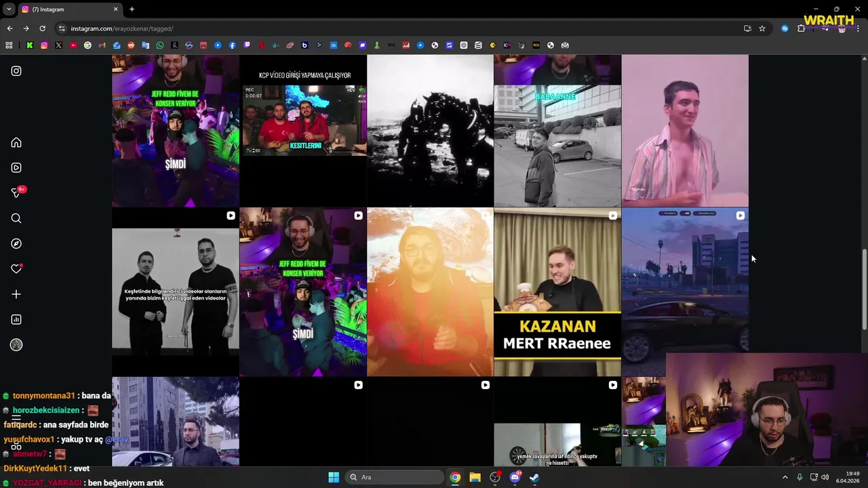Image resolution: width=868 pixels, height=488 pixels.
Task: Open the network icon in system tray
Action: click(814, 477)
